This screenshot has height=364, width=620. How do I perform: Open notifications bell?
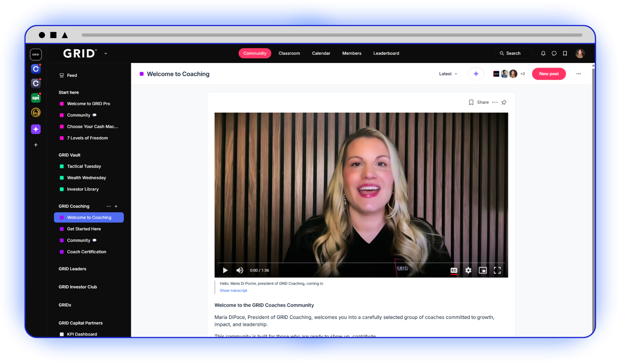click(x=543, y=53)
